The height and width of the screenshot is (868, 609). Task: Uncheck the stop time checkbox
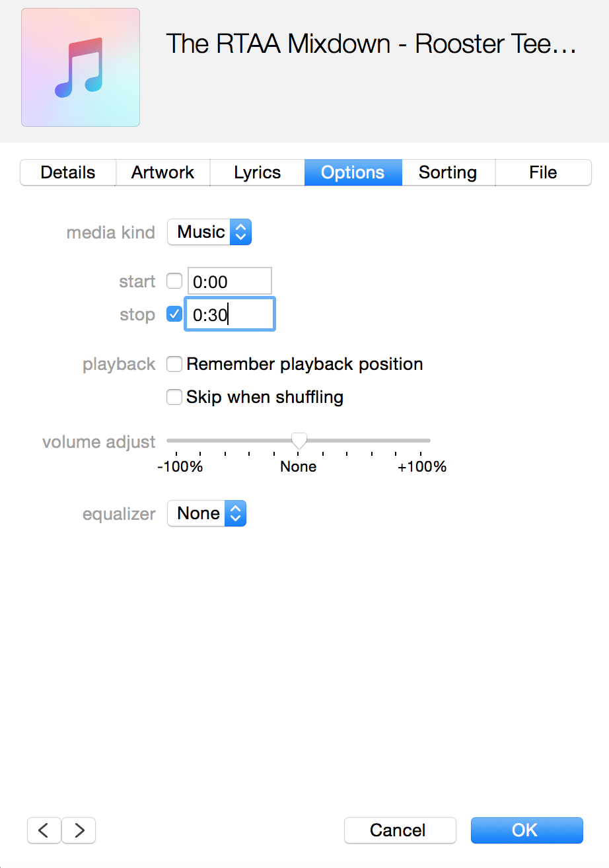tap(174, 314)
